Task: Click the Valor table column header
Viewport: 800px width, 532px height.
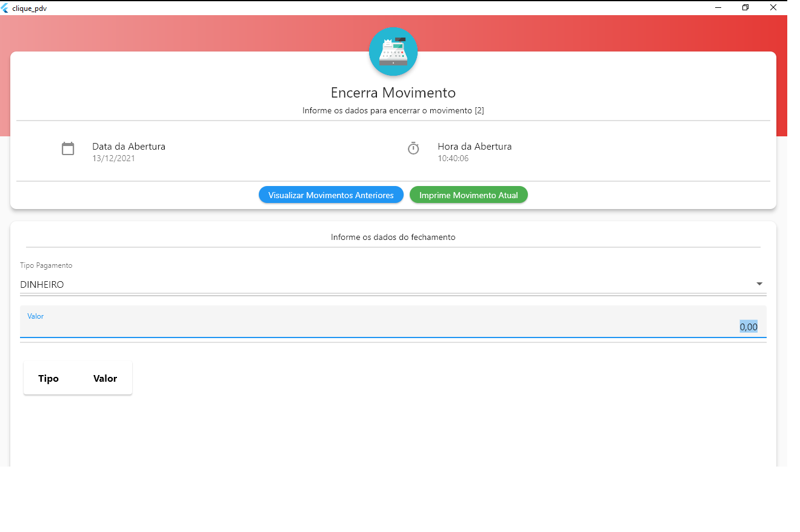Action: (105, 379)
